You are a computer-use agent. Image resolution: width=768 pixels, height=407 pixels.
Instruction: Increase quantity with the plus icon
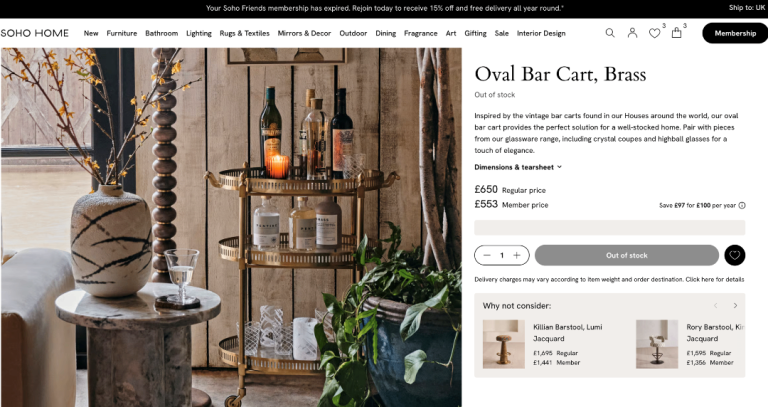tap(517, 255)
